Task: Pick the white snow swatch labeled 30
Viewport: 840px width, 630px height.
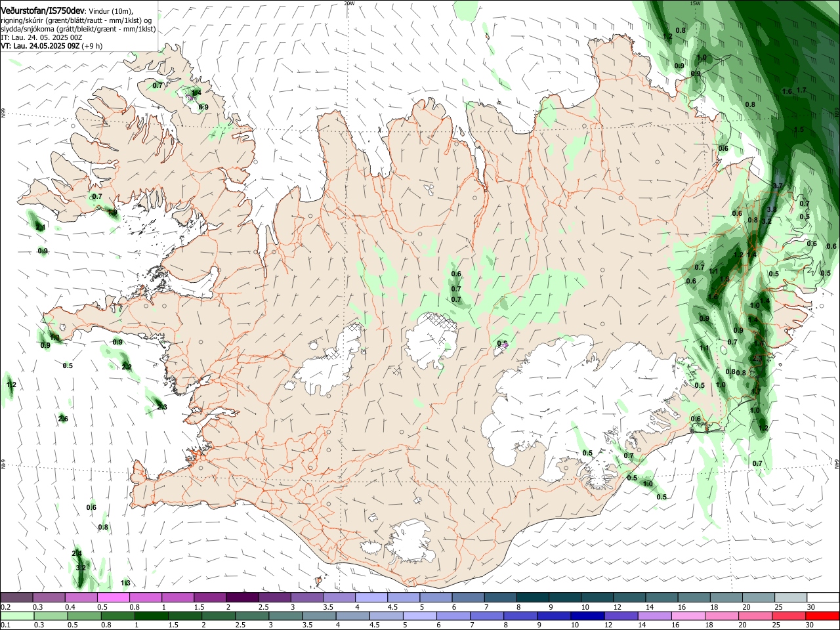Action: pos(822,598)
